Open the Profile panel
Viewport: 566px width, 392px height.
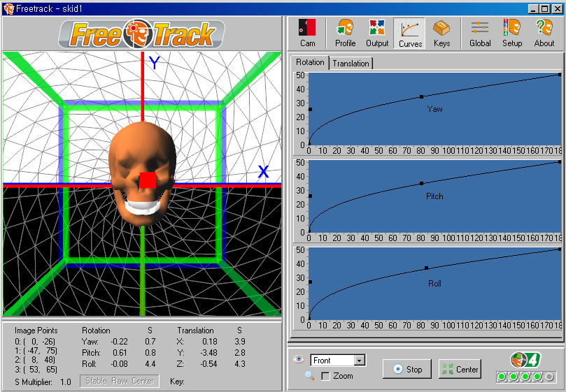point(345,33)
